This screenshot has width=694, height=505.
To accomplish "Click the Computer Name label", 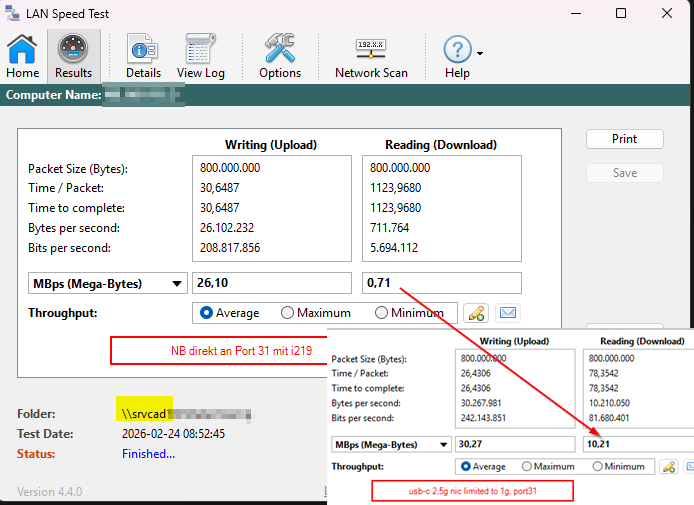I will pyautogui.click(x=53, y=95).
